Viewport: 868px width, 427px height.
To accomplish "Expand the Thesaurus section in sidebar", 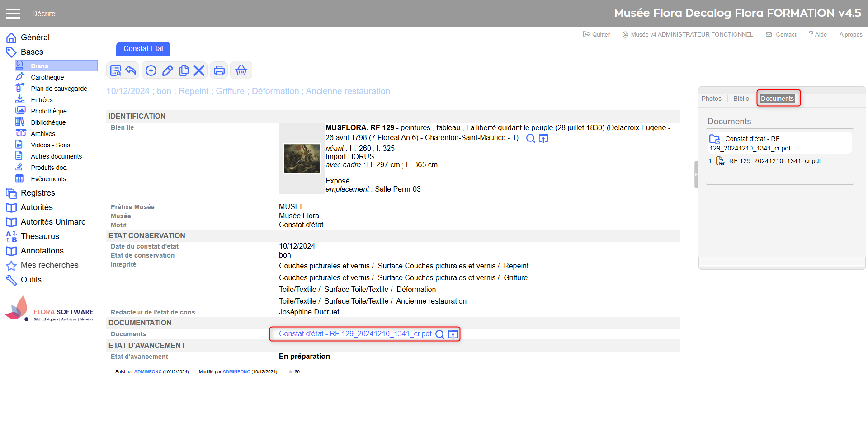I will point(40,236).
